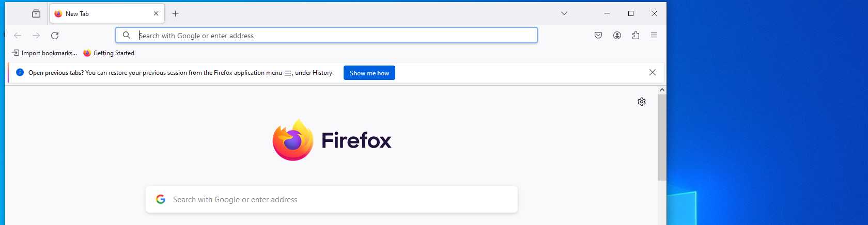
Task: Dismiss the Open previous tabs notification
Action: click(653, 73)
